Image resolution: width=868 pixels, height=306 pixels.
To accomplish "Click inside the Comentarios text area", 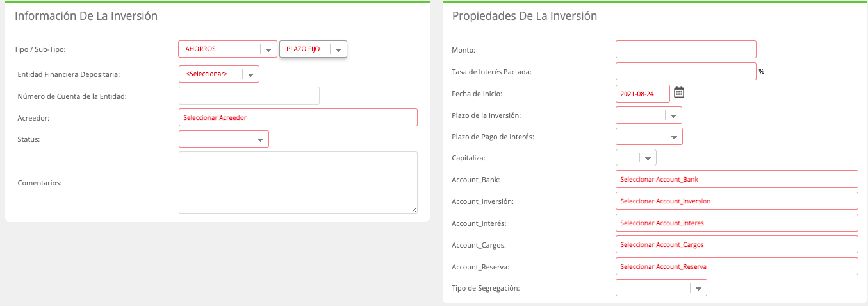I will point(298,182).
